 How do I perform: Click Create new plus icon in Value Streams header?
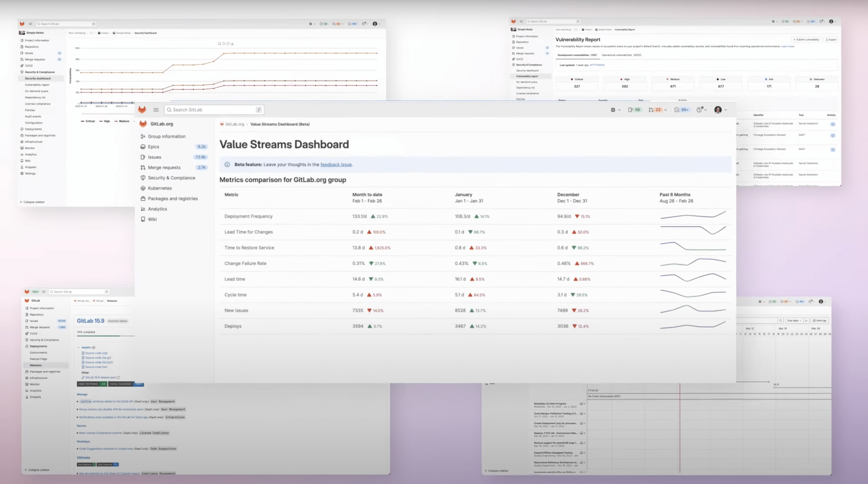[x=613, y=110]
